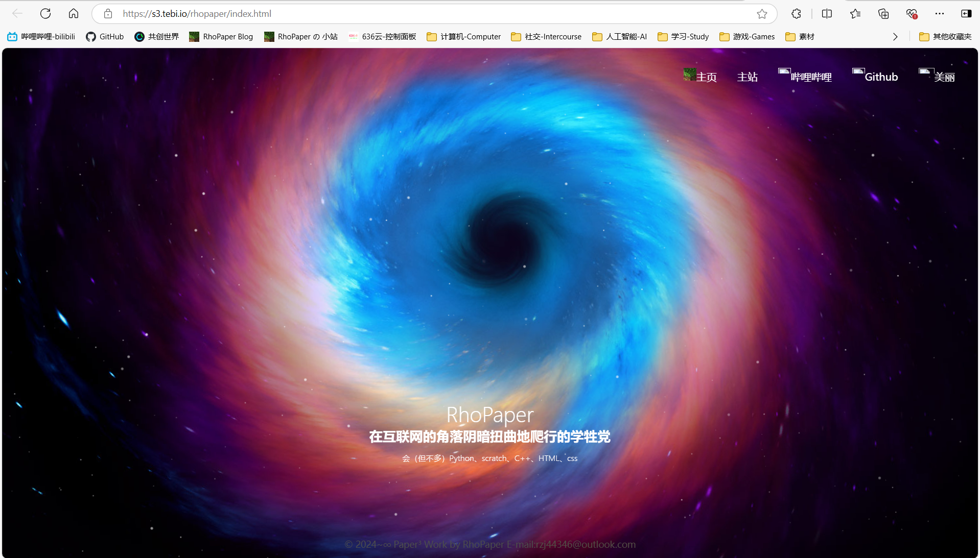
Task: Select 主页 in the site navigation
Action: [706, 77]
